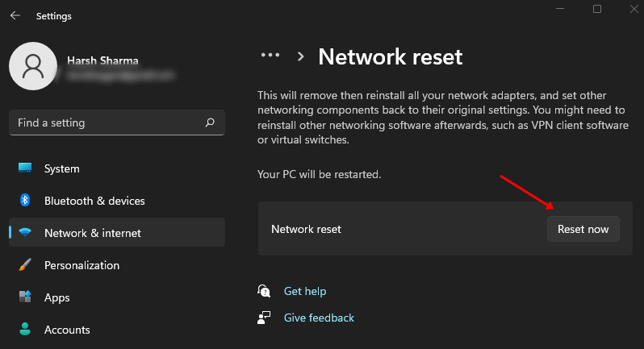
Task: Open the Give feedback link
Action: point(319,318)
